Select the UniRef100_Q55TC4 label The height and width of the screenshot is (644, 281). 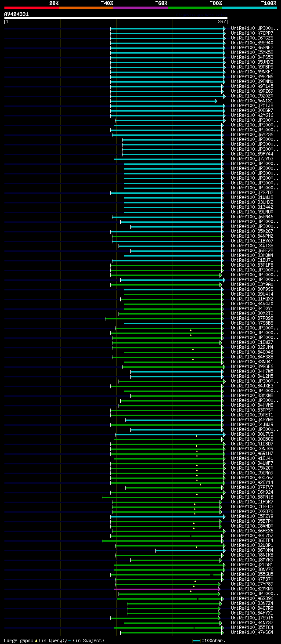252,628
